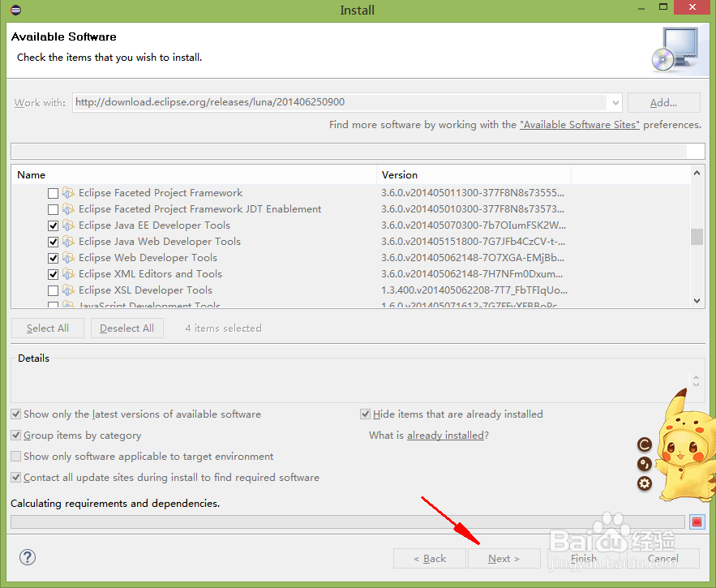Stop the dependency calculation with red button

point(697,521)
